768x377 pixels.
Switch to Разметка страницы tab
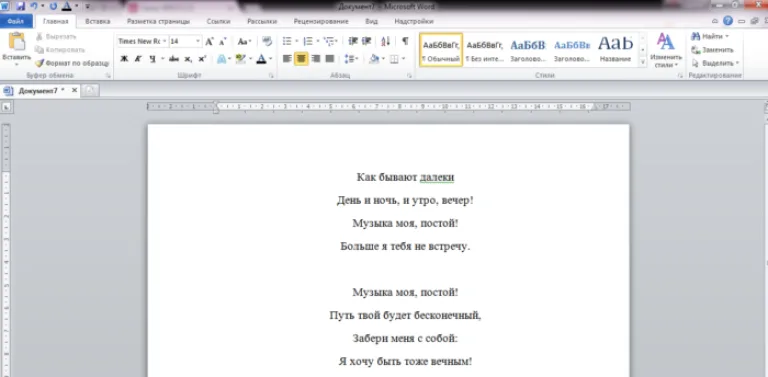point(158,22)
